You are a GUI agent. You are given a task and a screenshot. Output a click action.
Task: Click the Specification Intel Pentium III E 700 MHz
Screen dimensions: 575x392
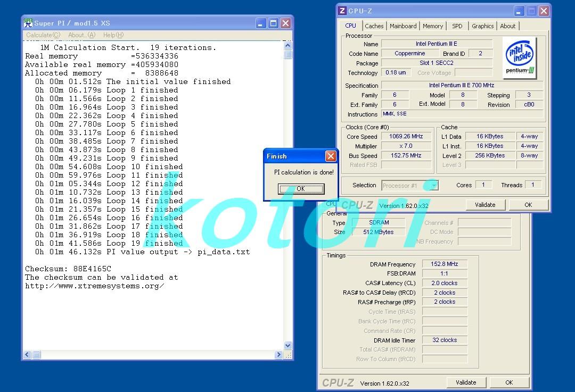click(462, 85)
